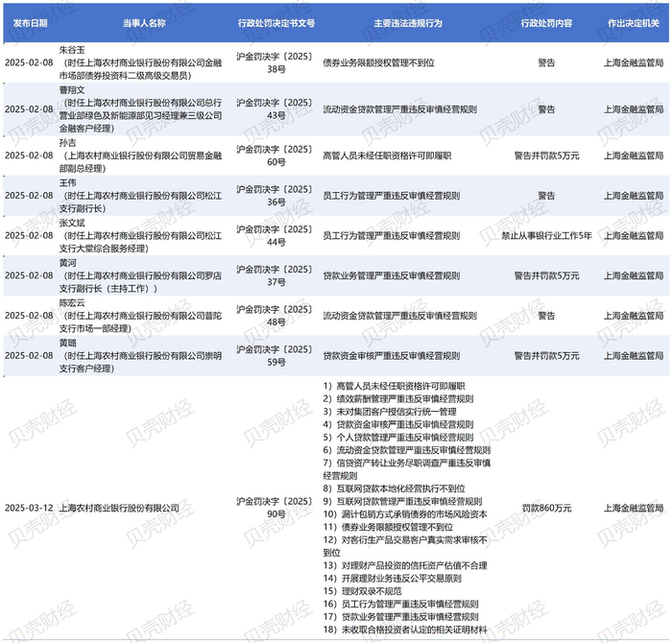Click the 警告 penalty in 朱谷玉's row
This screenshot has width=672, height=643.
tap(546, 63)
